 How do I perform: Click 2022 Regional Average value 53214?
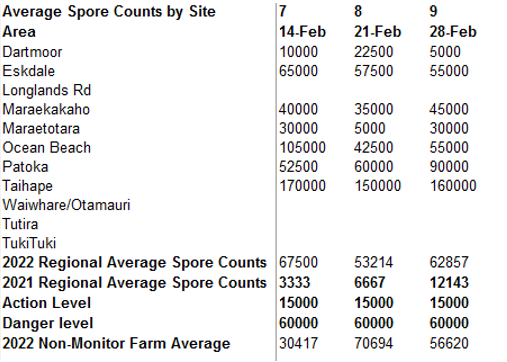pos(373,262)
